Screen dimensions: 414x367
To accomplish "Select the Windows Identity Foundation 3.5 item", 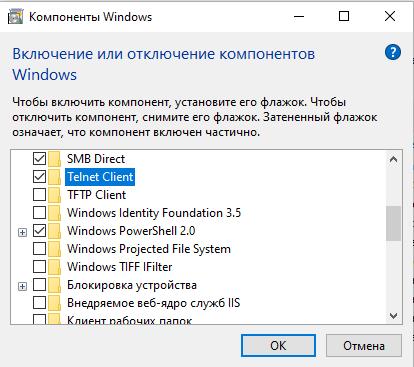I will (x=154, y=213).
